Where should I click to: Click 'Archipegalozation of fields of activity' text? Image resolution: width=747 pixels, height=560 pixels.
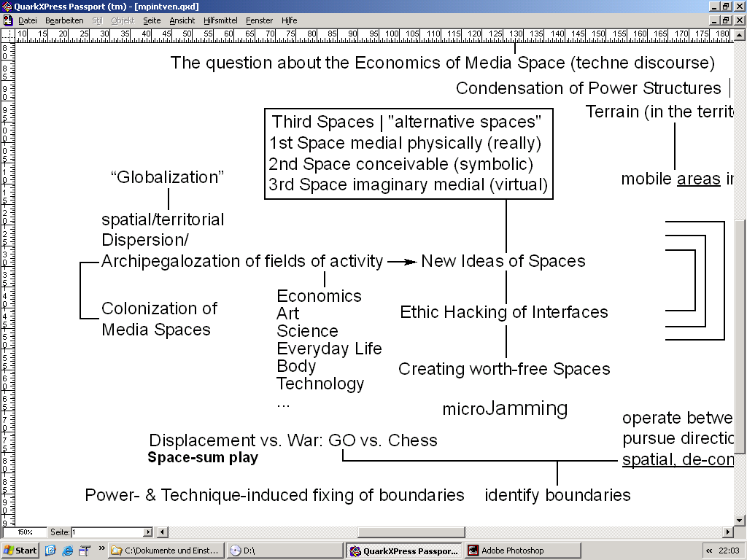(x=242, y=262)
